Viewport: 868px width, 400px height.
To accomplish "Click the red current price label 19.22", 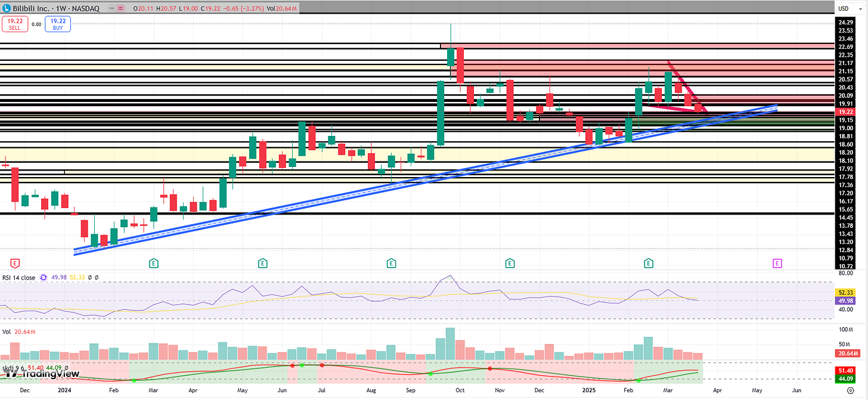I will click(845, 111).
